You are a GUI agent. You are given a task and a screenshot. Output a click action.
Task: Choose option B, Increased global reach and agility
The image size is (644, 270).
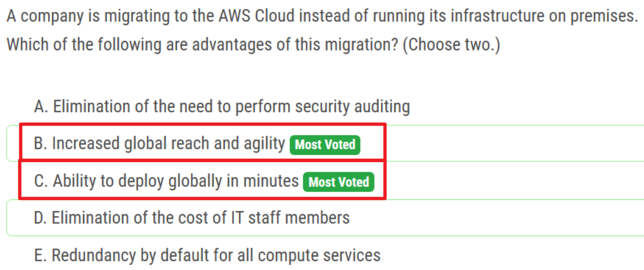point(160,143)
